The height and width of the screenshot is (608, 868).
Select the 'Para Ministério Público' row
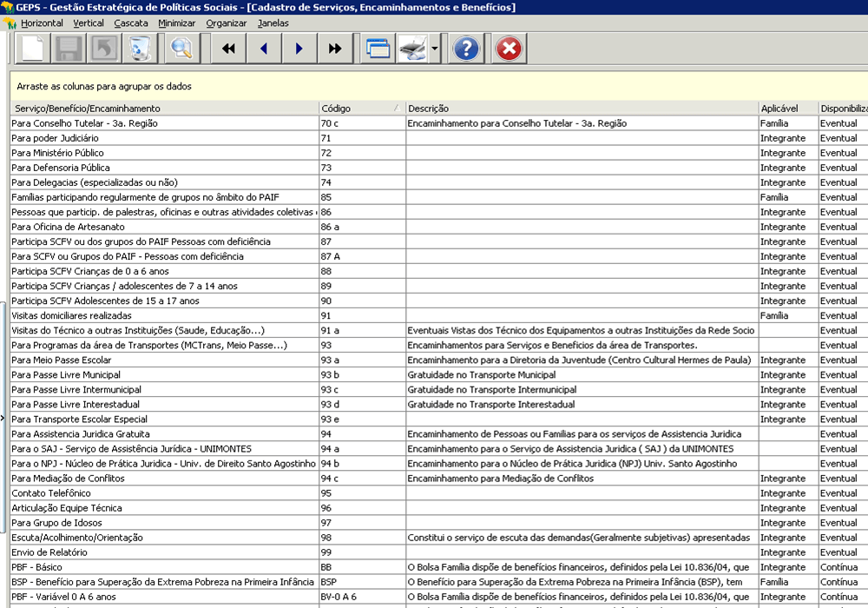pos(439,153)
